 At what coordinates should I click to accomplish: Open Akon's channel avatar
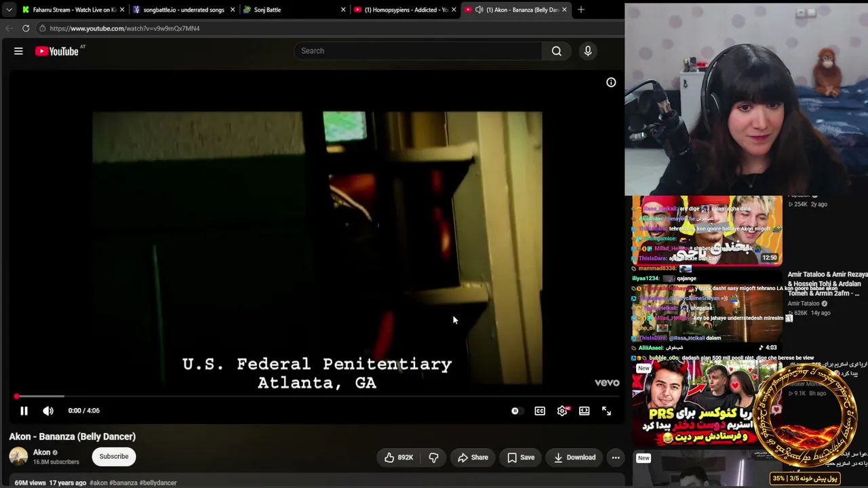[x=18, y=457]
